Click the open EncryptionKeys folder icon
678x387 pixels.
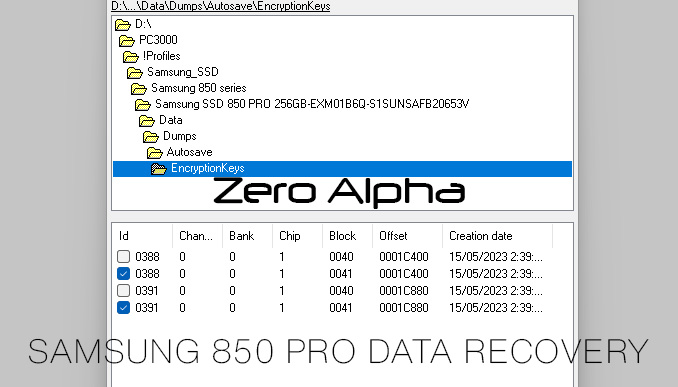tap(159, 169)
